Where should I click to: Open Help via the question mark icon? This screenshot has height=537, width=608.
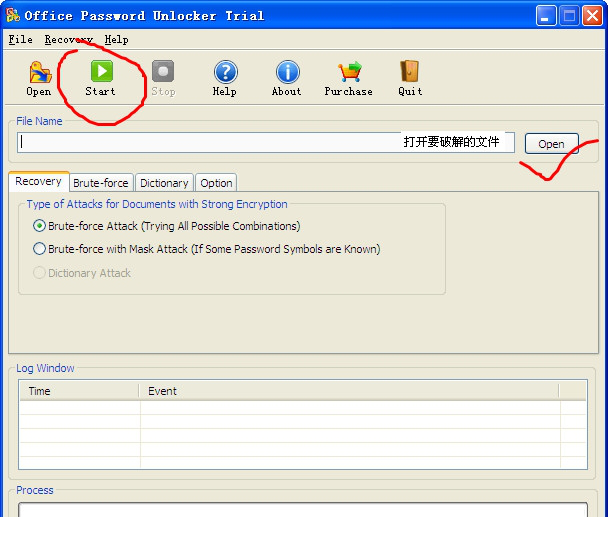pyautogui.click(x=225, y=72)
